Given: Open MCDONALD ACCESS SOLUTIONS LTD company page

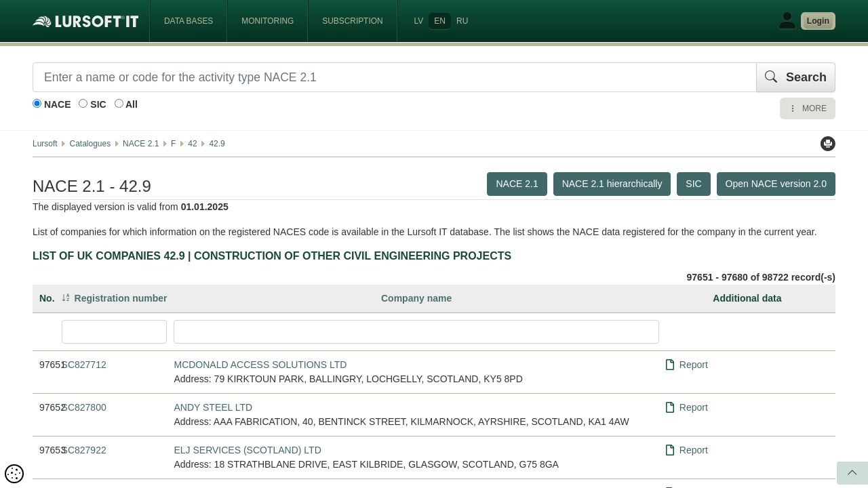Looking at the screenshot, I should 260,365.
